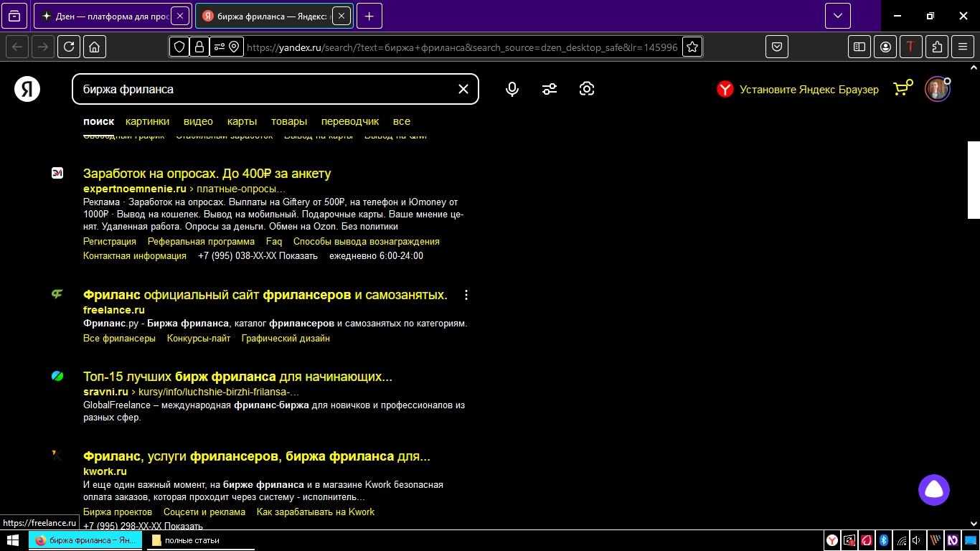Viewport: 980px width, 551px height.
Task: Click sravni.ru domain link
Action: pyautogui.click(x=105, y=392)
